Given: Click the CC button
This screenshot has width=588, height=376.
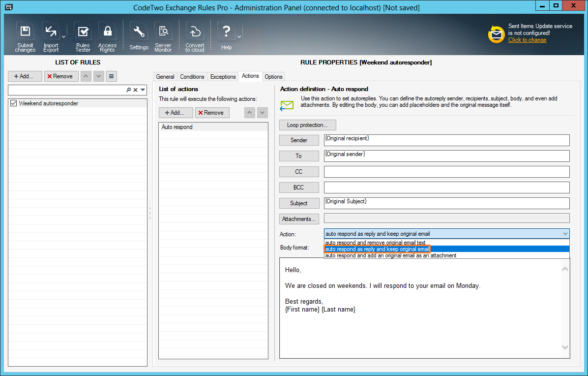Looking at the screenshot, I should pyautogui.click(x=299, y=171).
